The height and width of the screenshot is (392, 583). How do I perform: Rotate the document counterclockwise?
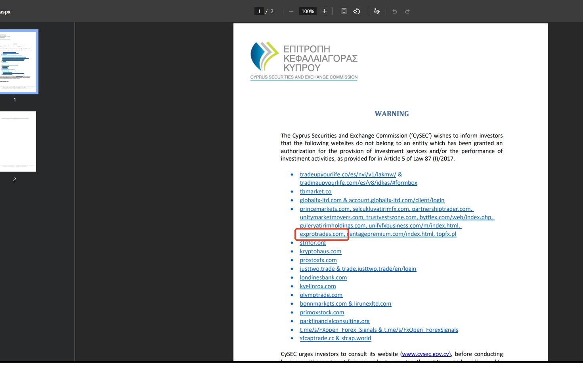(357, 11)
